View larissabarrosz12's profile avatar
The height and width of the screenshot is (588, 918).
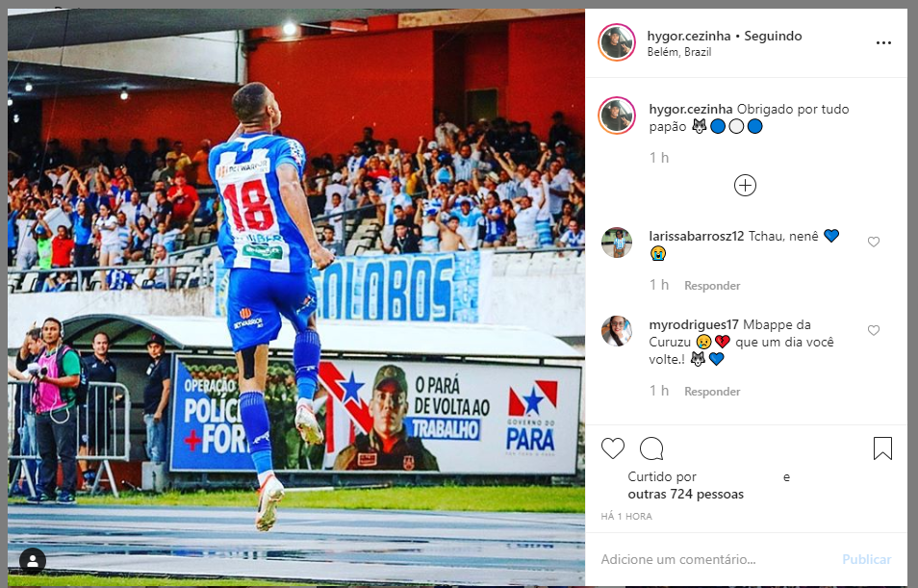pyautogui.click(x=617, y=243)
